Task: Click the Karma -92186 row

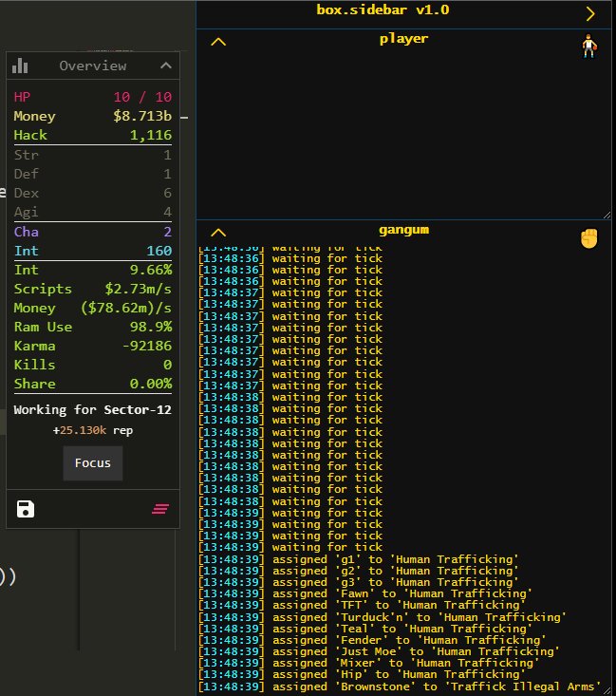Action: pyautogui.click(x=93, y=346)
